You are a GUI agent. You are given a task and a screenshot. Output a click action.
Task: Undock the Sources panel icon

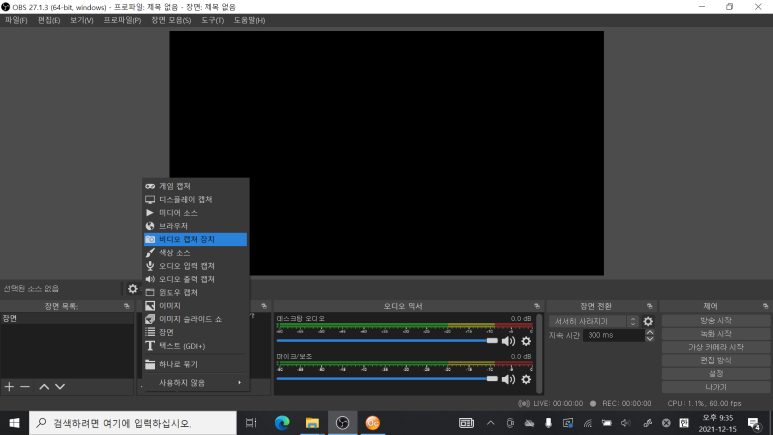tap(264, 306)
